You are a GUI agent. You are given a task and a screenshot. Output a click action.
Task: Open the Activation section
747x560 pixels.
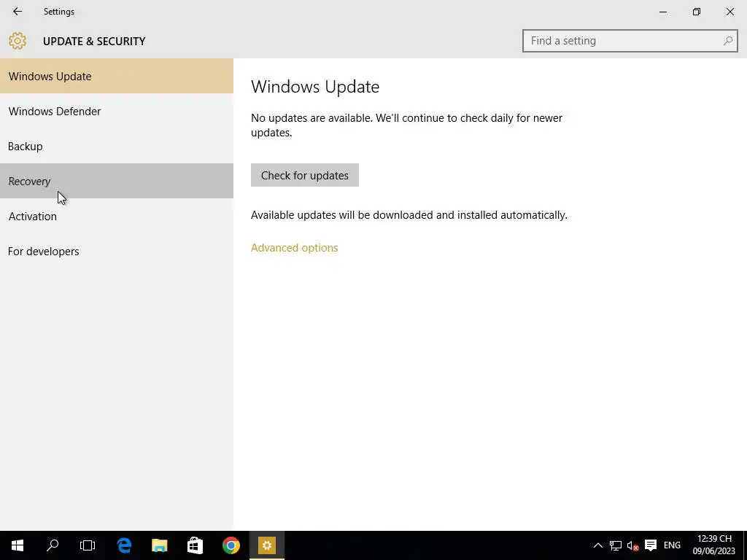pos(117,216)
